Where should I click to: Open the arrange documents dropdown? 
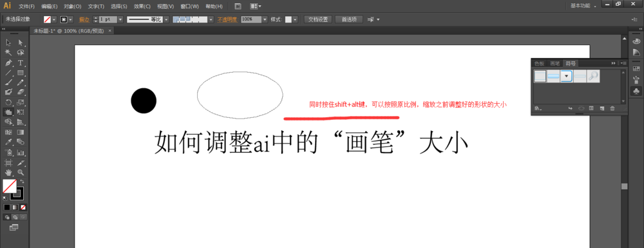coord(256,6)
